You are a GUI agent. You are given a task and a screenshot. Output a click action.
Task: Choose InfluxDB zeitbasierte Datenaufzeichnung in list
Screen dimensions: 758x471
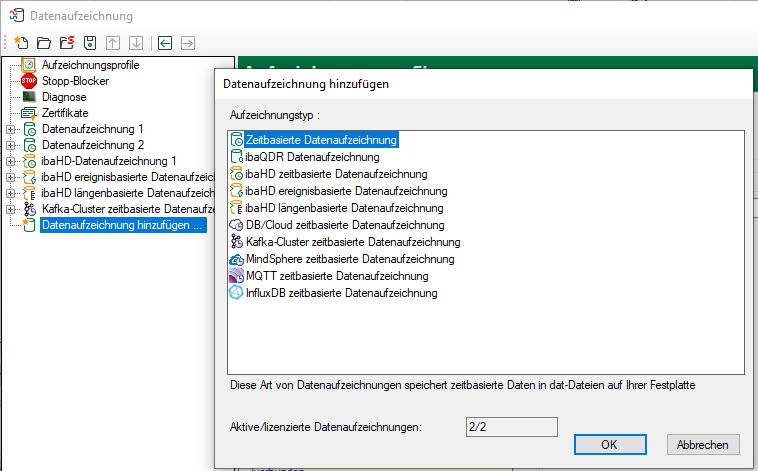[341, 293]
